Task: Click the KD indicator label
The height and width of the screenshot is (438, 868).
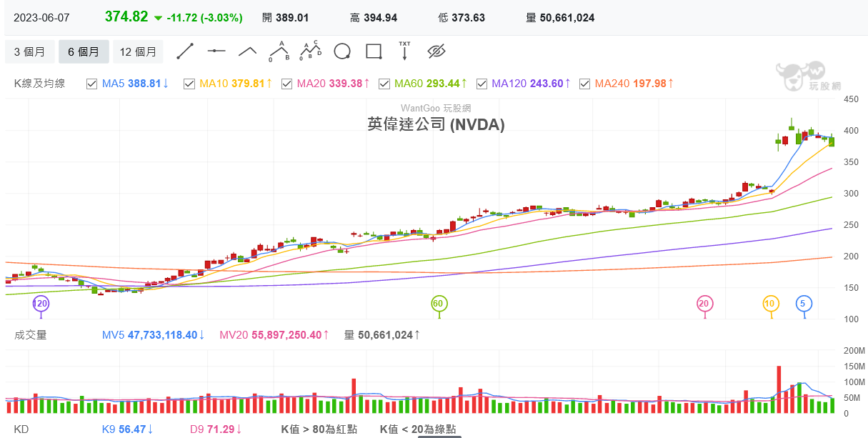Action: (x=21, y=429)
